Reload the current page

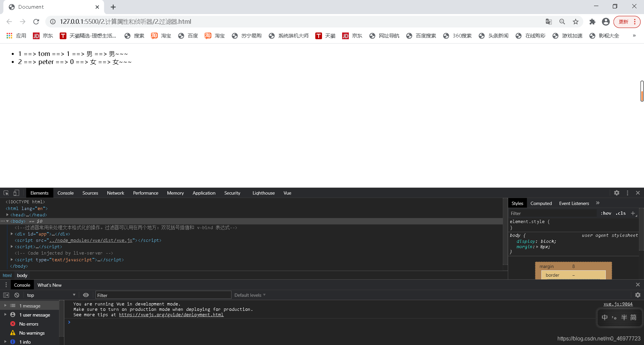[x=36, y=22]
